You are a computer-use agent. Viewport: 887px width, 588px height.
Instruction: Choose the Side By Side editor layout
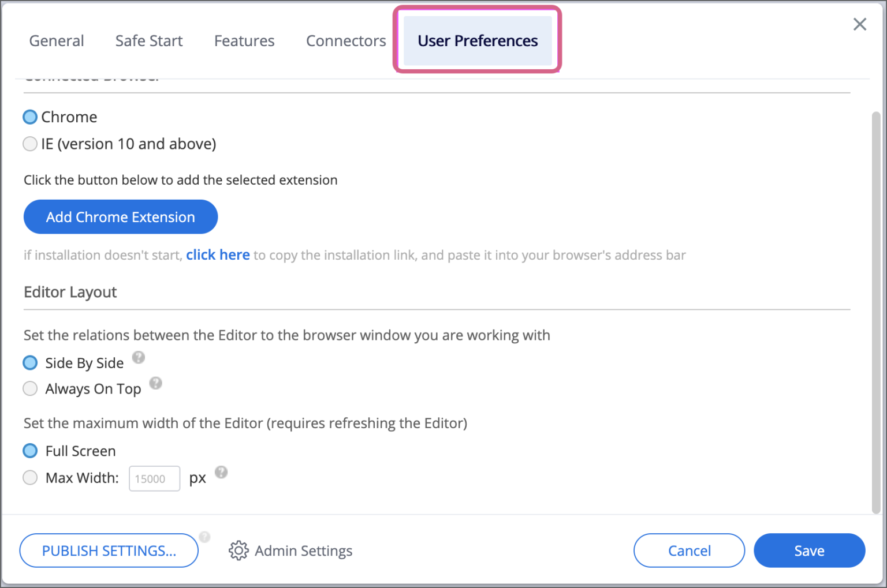pyautogui.click(x=29, y=362)
